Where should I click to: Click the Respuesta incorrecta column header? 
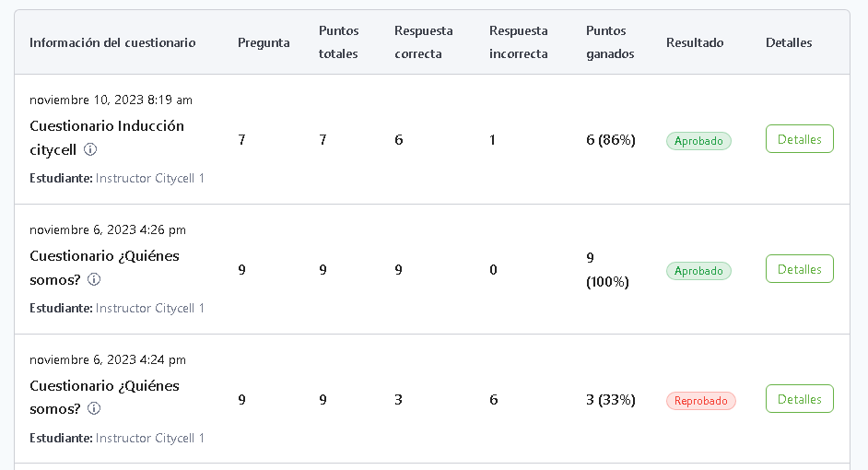(519, 42)
